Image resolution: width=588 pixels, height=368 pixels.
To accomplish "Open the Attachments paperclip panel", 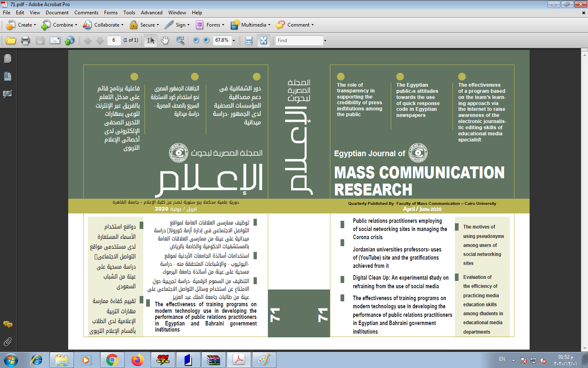I will pos(7,342).
